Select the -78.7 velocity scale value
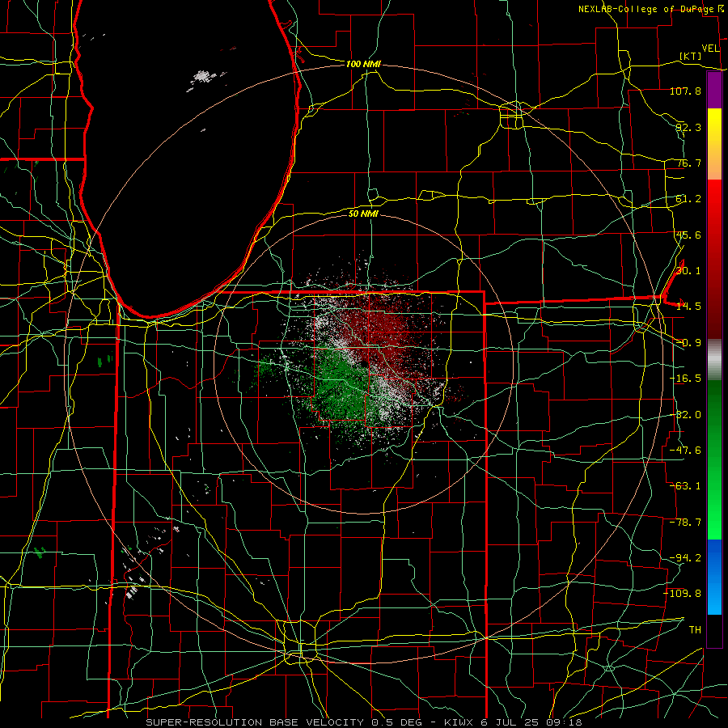Viewport: 728px width, 728px height. (x=685, y=523)
